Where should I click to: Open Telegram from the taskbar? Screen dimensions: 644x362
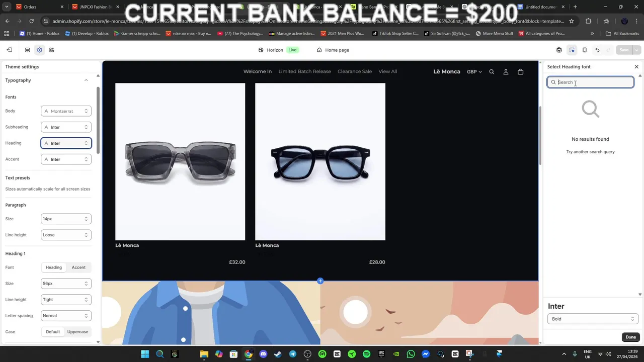click(292, 354)
